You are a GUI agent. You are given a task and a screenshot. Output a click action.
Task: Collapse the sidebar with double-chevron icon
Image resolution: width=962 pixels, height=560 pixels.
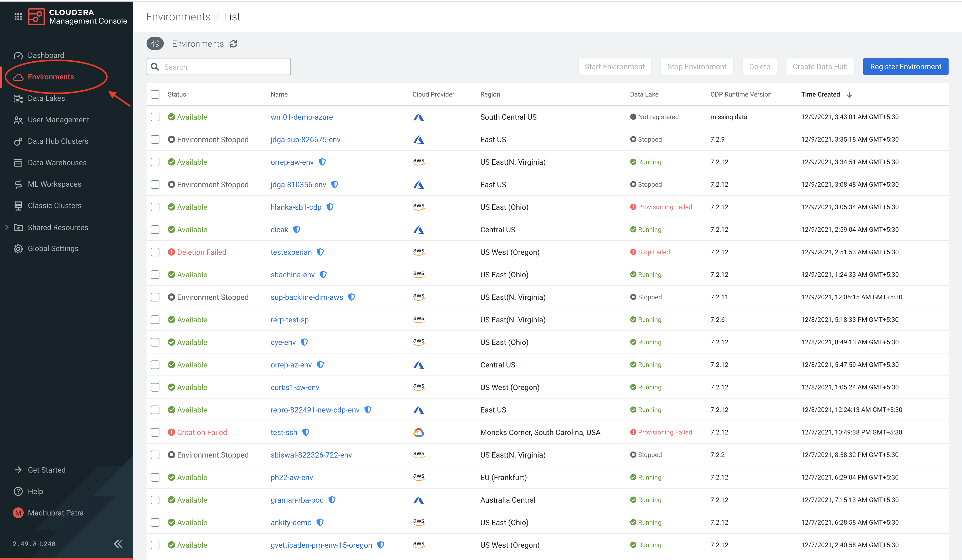click(118, 544)
